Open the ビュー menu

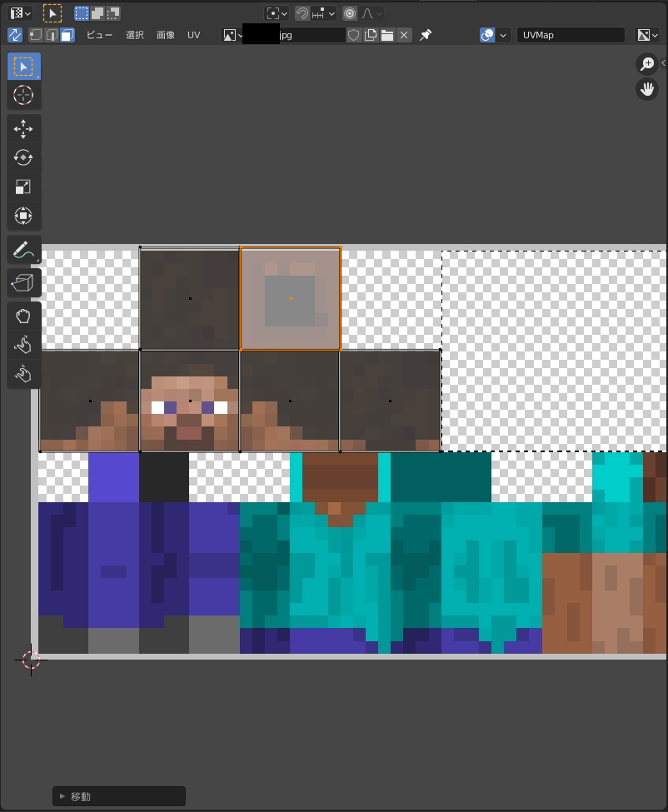99,35
